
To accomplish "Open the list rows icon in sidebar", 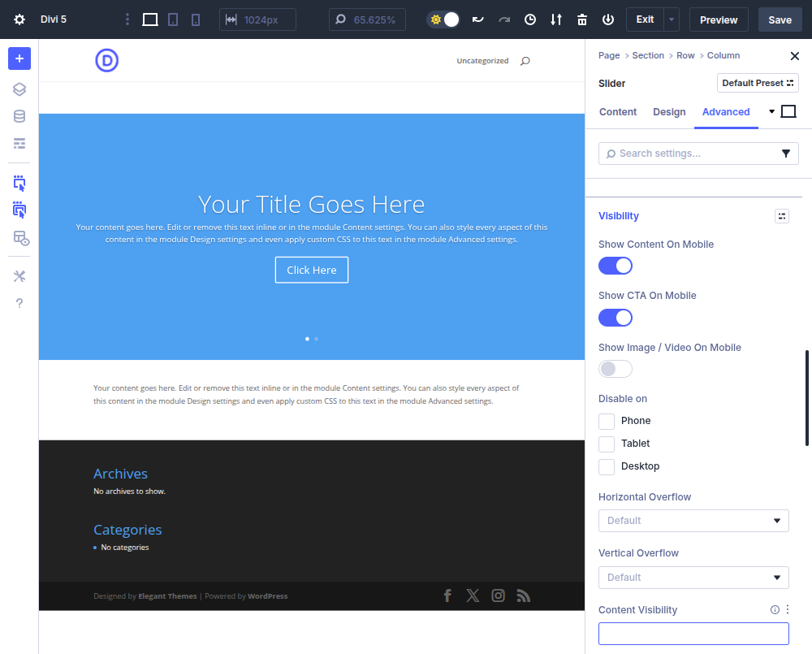I will (19, 144).
